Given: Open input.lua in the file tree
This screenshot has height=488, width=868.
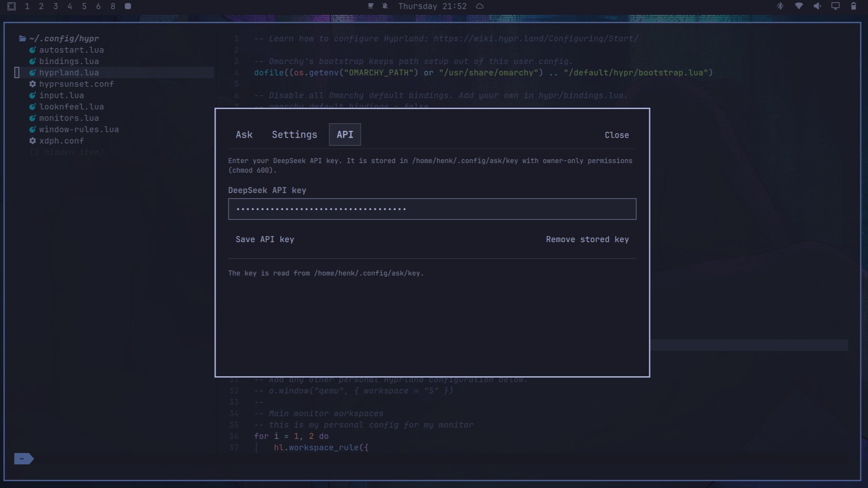Looking at the screenshot, I should [61, 95].
